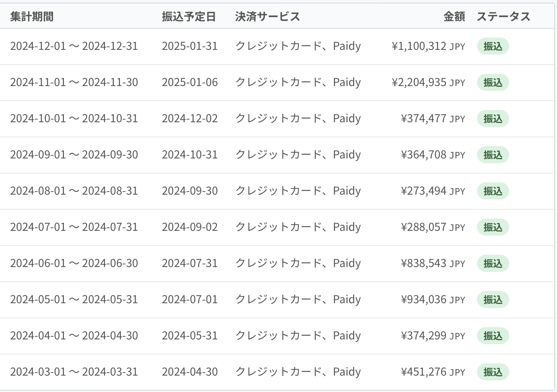Screen dimensions: 557x392
Task: Click the transfer date 2025-01-06
Action: [190, 82]
